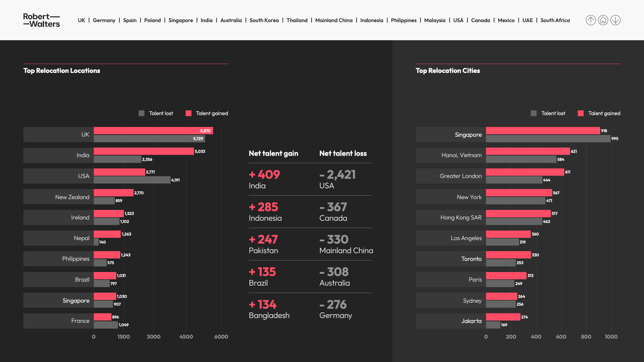The height and width of the screenshot is (362, 644).
Task: Click Talent lost label in Locations legend
Action: tap(161, 113)
